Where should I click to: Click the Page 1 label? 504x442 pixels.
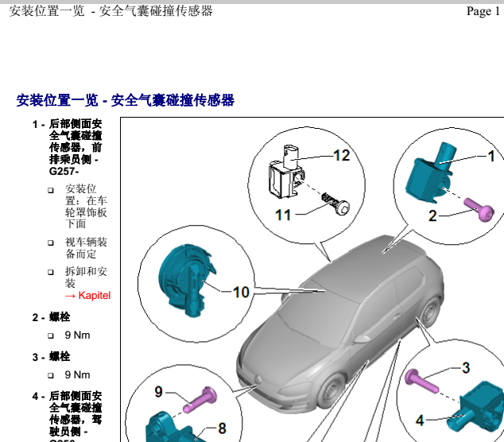(483, 11)
